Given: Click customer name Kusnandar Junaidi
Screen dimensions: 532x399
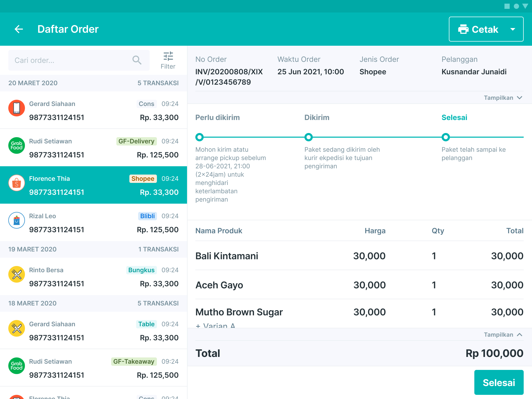Looking at the screenshot, I should [x=474, y=72].
